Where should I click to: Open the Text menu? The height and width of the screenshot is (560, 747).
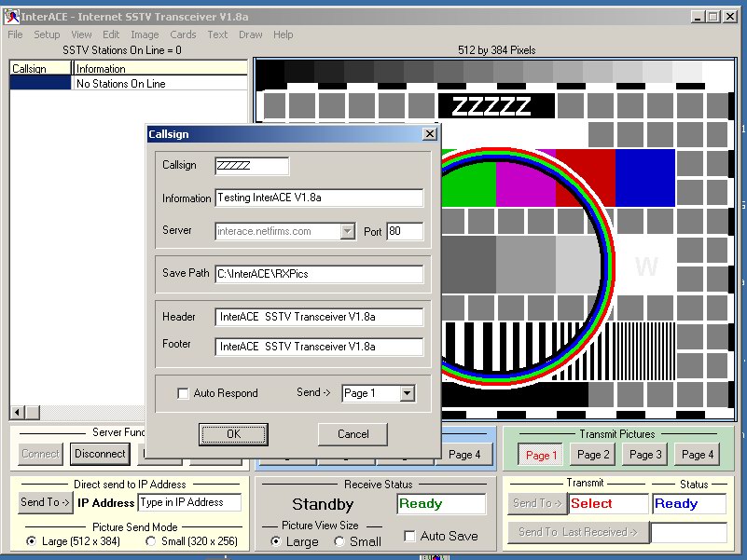[x=217, y=34]
